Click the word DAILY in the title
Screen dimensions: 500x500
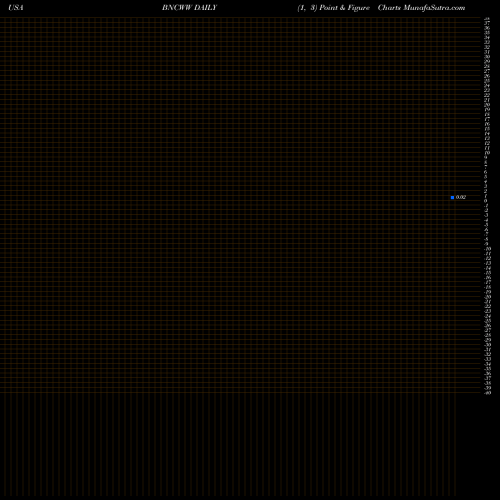pos(206,8)
